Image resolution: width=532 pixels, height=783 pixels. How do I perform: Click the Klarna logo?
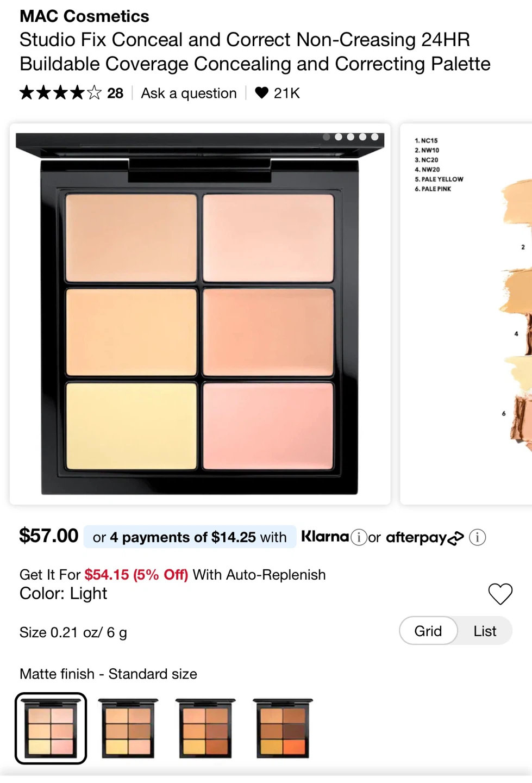tap(325, 537)
